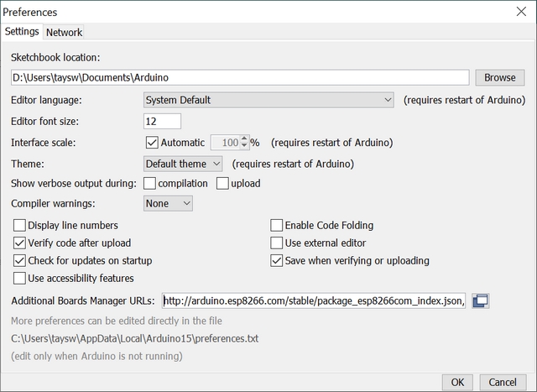The width and height of the screenshot is (537, 392).
Task: Close the Preferences dialog with X
Action: point(521,12)
